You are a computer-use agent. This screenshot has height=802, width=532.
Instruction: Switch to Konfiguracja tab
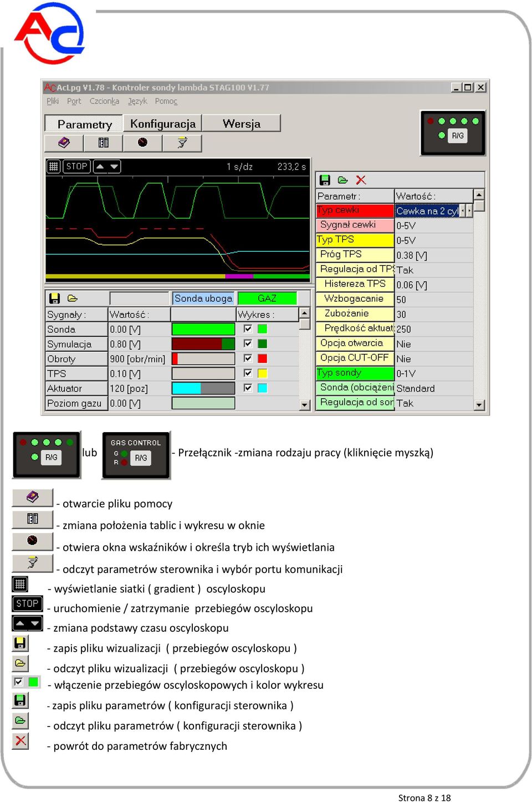(x=163, y=124)
